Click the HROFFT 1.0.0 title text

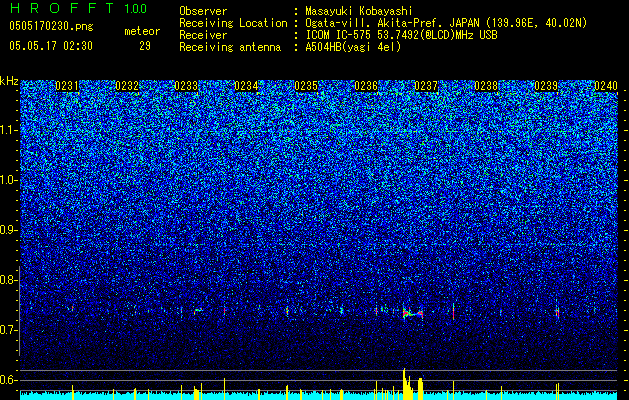78,8
